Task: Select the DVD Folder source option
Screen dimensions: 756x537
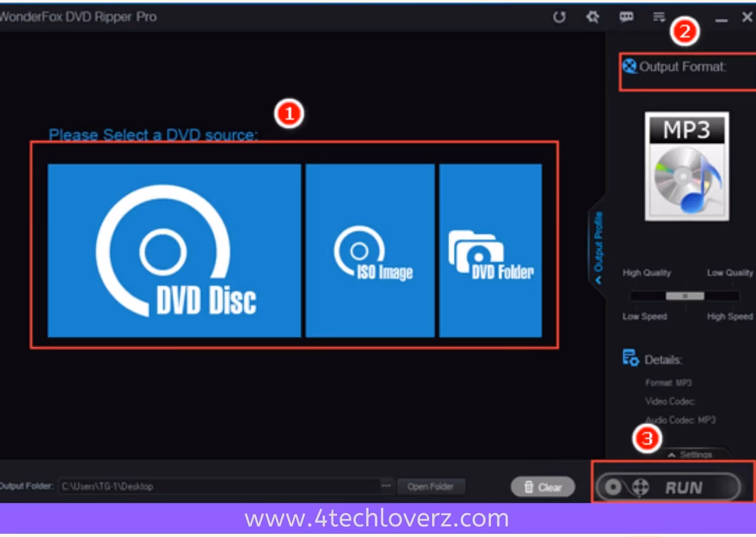Action: 490,251
